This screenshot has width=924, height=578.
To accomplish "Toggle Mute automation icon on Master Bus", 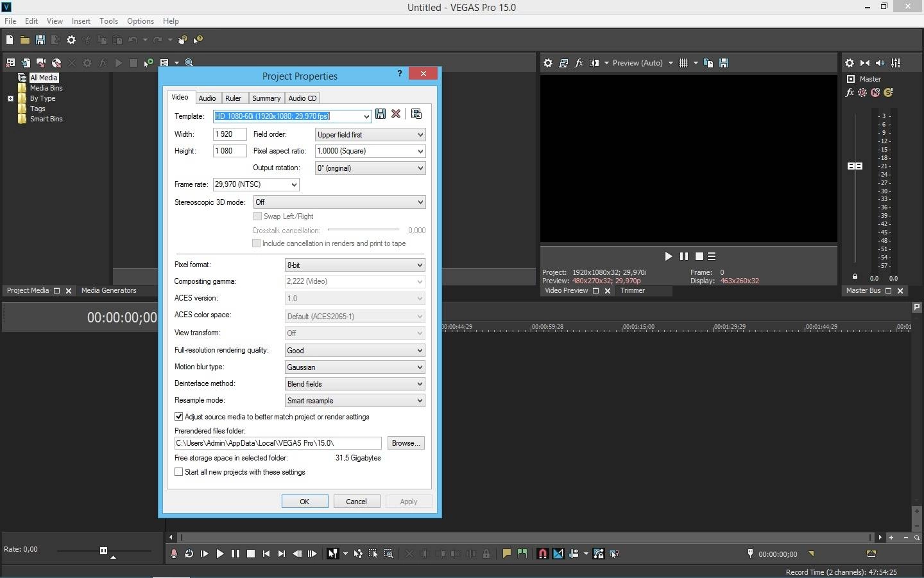I will pyautogui.click(x=875, y=92).
